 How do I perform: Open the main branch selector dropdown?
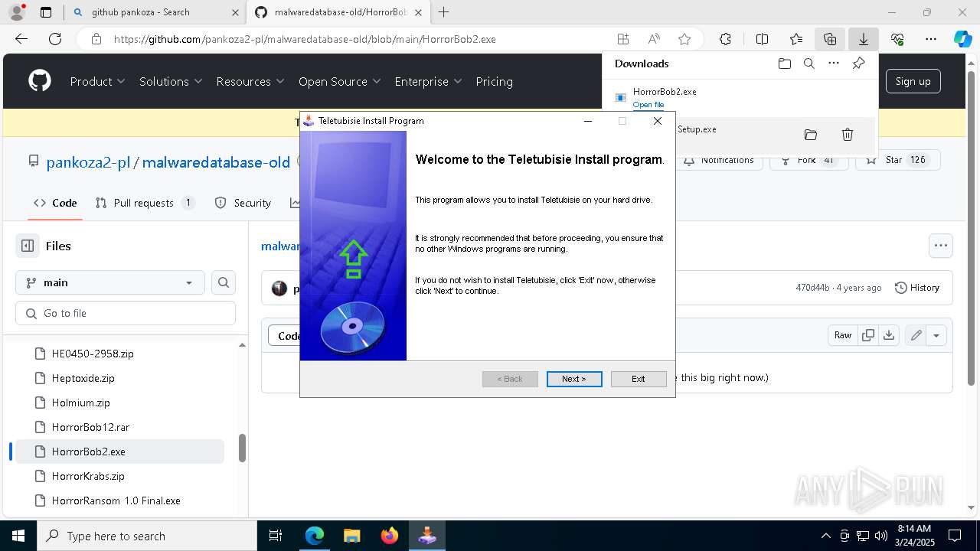(110, 282)
